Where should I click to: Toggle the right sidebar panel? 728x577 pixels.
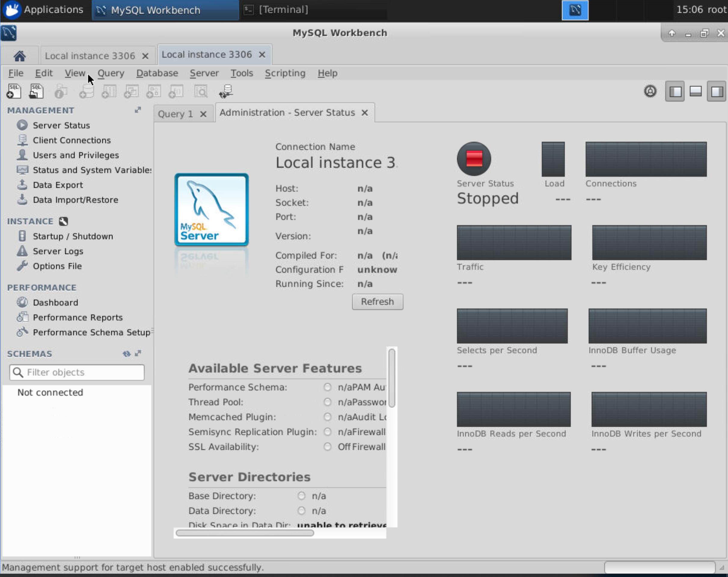tap(717, 91)
